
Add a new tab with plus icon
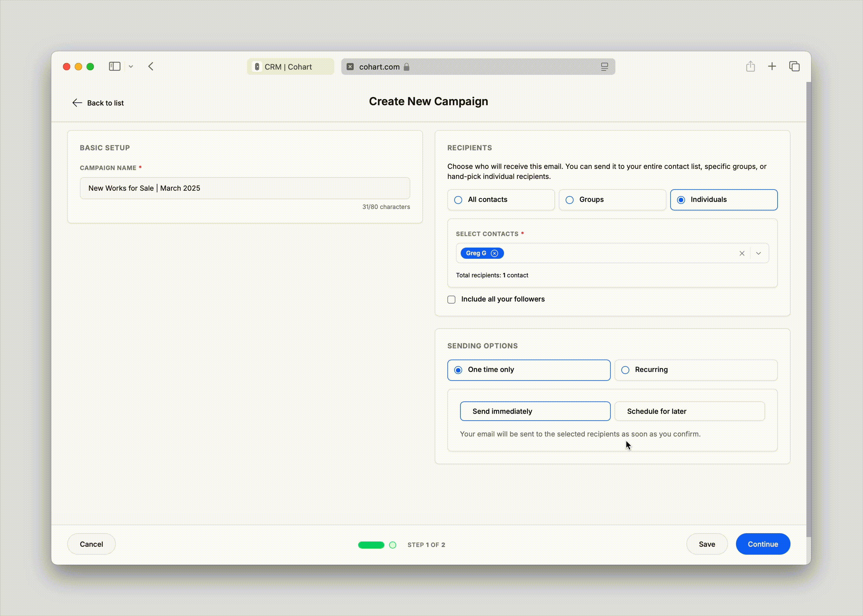pos(772,67)
